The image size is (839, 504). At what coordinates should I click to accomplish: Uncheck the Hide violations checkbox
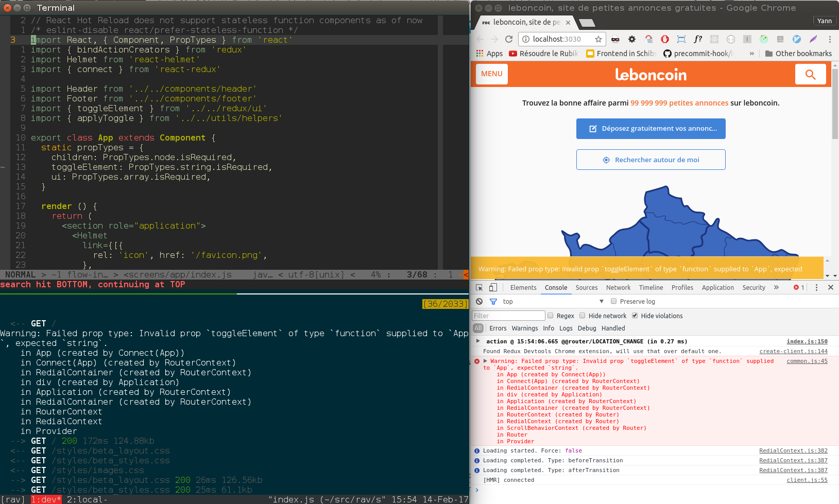pyautogui.click(x=635, y=316)
